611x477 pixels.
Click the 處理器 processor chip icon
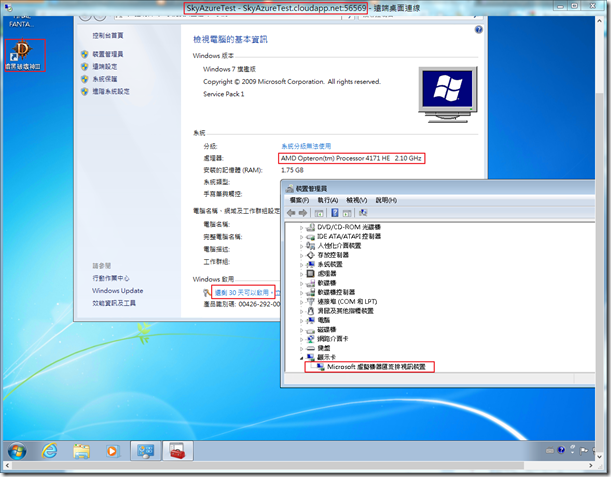click(x=311, y=274)
